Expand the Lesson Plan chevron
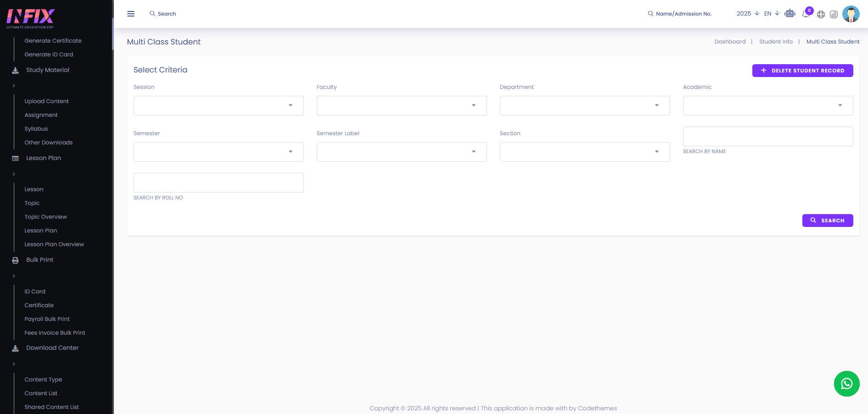Image resolution: width=868 pixels, height=414 pixels. (14, 174)
